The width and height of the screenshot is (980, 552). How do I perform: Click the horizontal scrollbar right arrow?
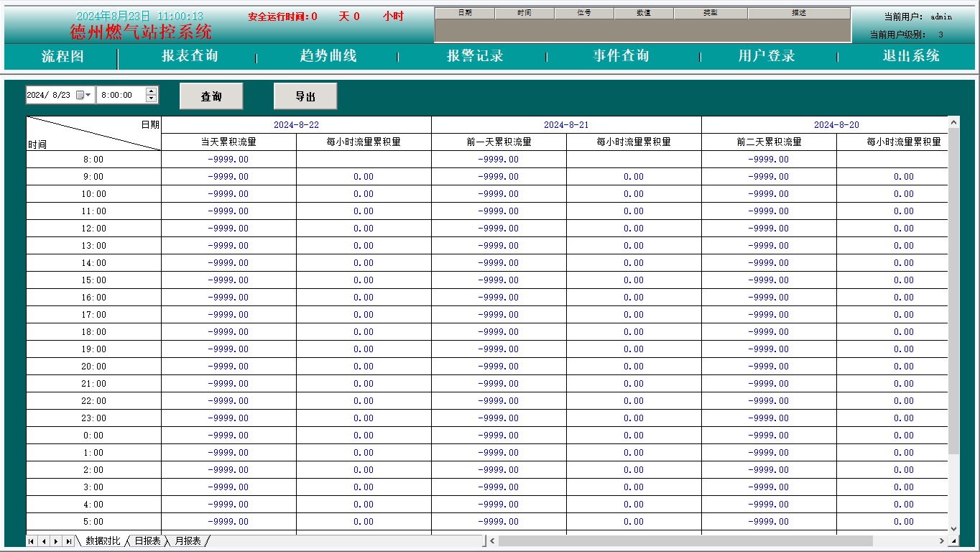point(941,540)
